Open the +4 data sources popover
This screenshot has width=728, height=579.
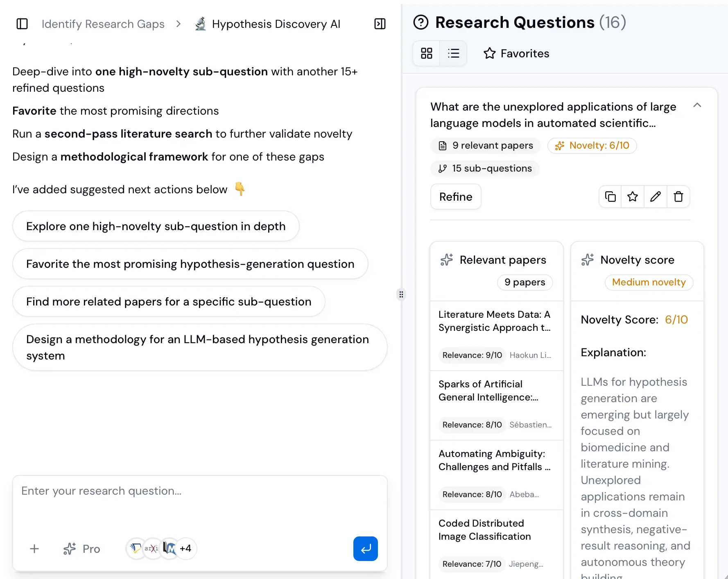click(x=186, y=548)
